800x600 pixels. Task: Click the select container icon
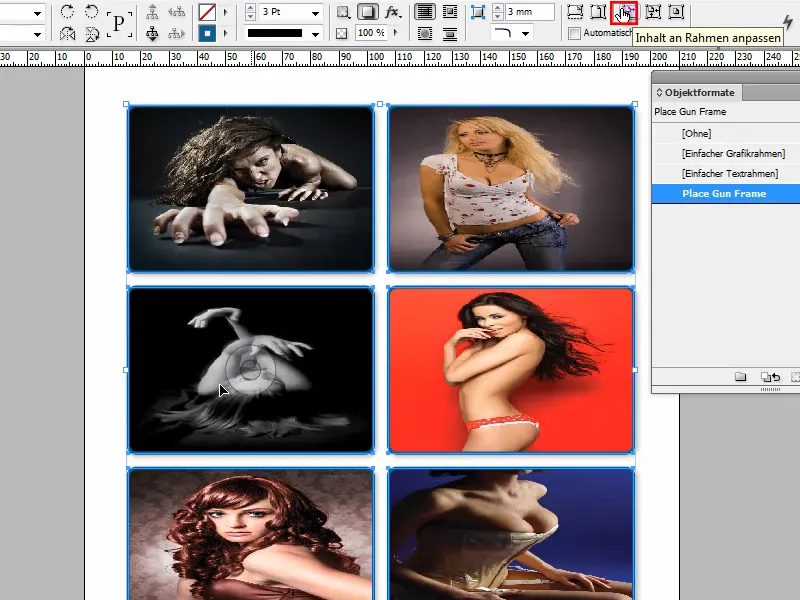(152, 12)
